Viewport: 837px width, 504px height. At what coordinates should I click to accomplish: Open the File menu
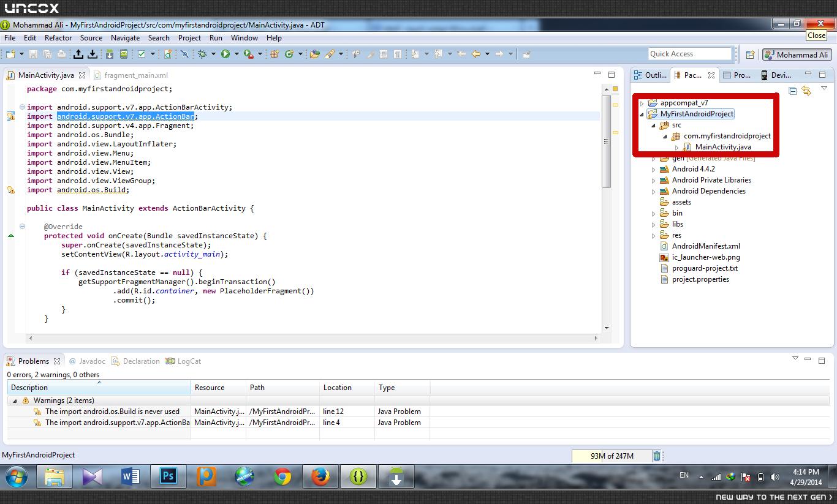10,38
